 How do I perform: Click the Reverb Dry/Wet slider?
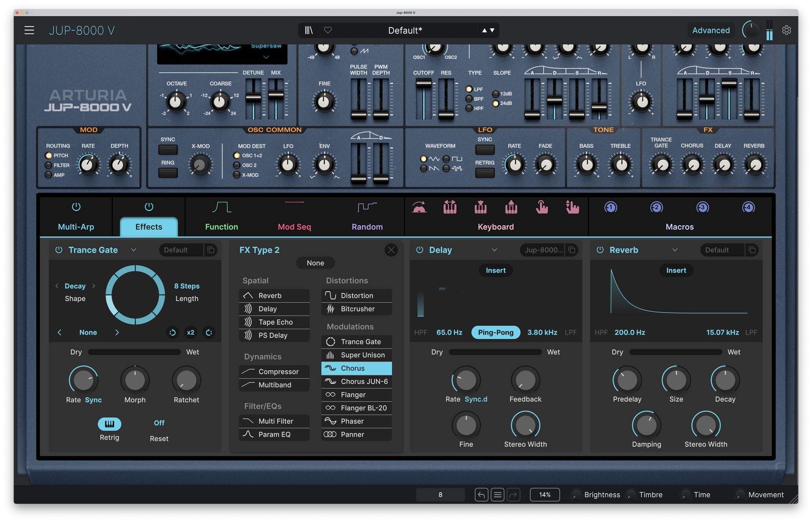[x=675, y=352]
